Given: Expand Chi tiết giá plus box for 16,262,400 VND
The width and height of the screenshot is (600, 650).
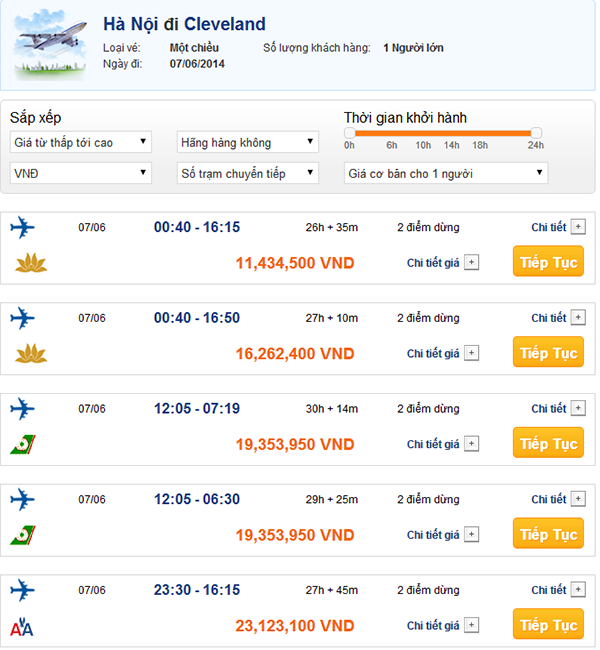Looking at the screenshot, I should click(471, 353).
